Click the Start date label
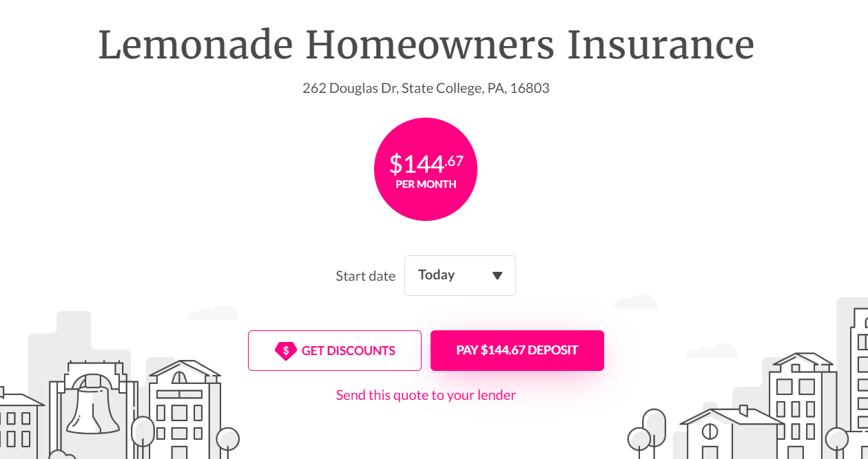The width and height of the screenshot is (868, 459). pyautogui.click(x=365, y=276)
